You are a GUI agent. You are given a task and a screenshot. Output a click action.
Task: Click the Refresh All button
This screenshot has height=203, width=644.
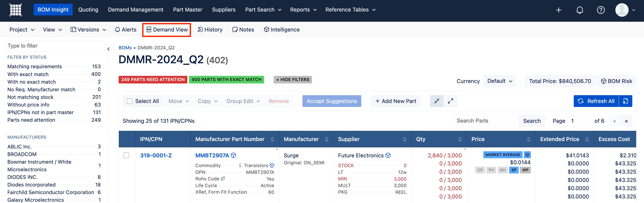[596, 101]
